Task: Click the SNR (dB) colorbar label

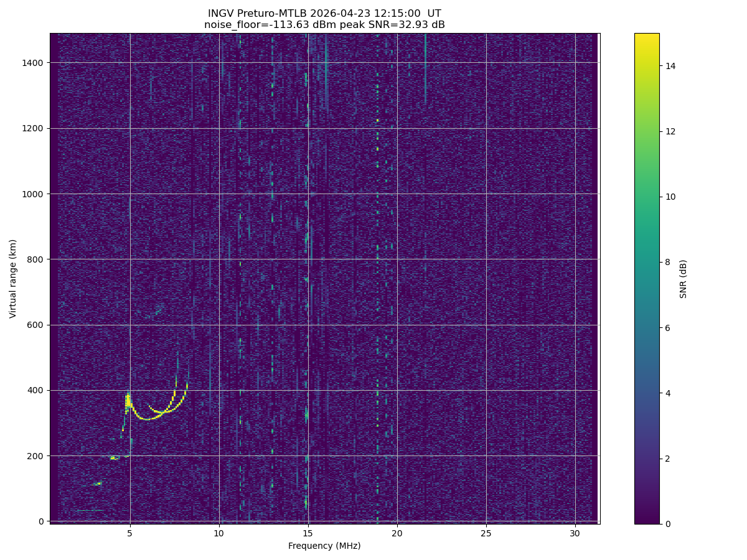Action: tap(684, 278)
